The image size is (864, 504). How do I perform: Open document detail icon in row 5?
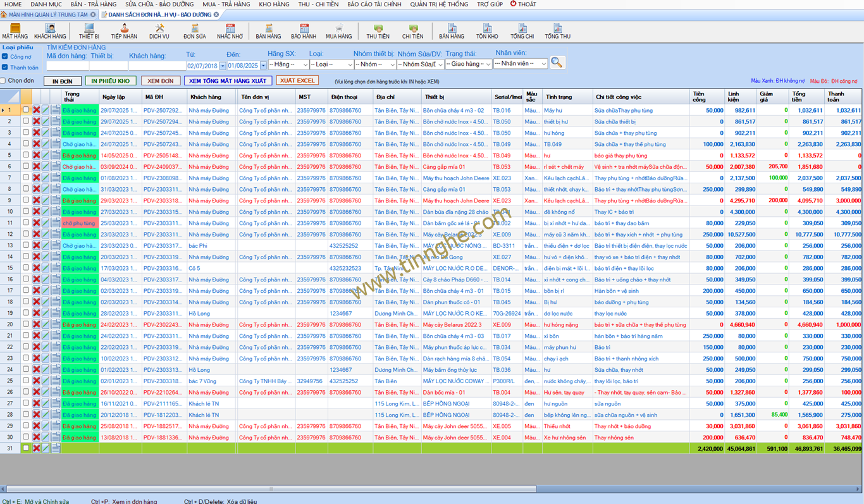pos(56,156)
